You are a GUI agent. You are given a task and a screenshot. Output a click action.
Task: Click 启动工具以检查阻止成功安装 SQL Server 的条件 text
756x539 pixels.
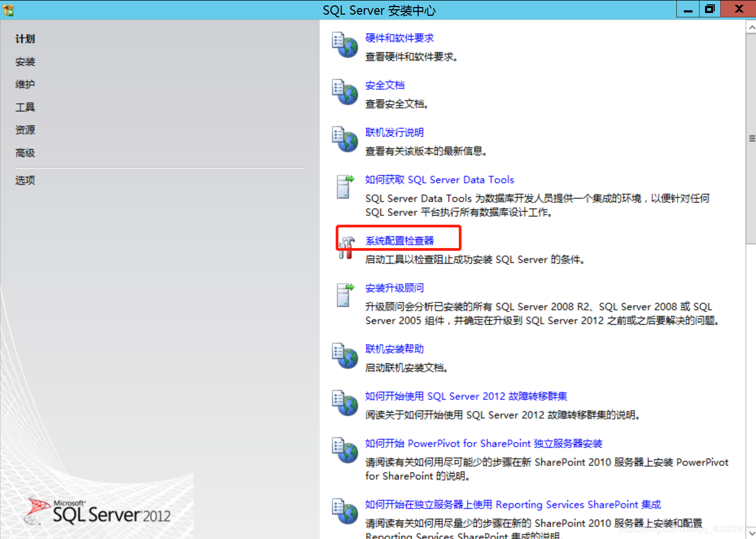point(475,259)
